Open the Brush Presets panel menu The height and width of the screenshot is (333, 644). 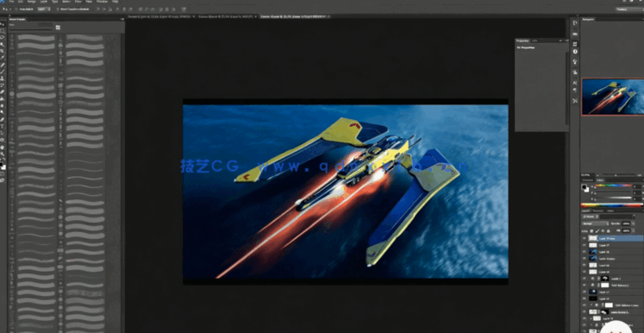(122, 19)
